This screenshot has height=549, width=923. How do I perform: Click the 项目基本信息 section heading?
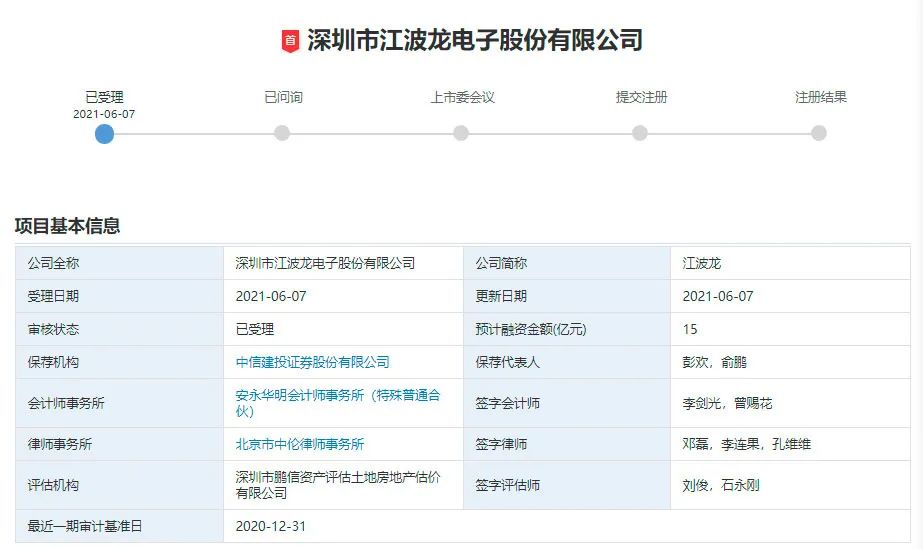[x=67, y=225]
